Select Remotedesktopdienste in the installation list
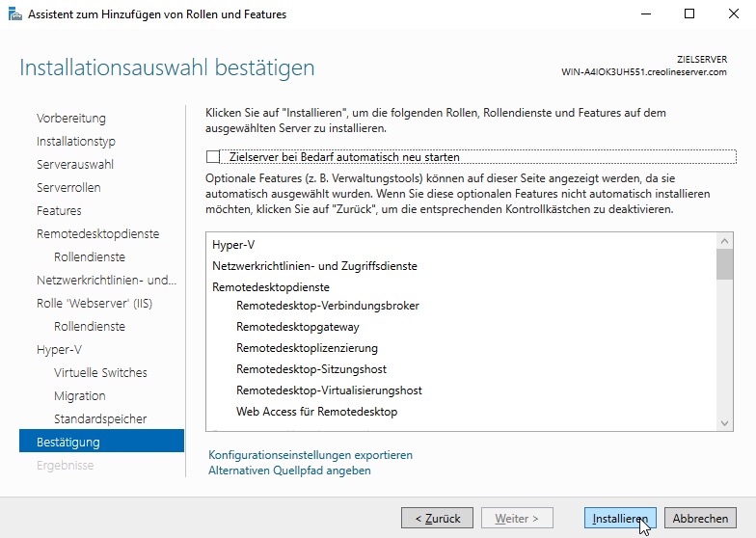This screenshot has height=538, width=756. [270, 287]
